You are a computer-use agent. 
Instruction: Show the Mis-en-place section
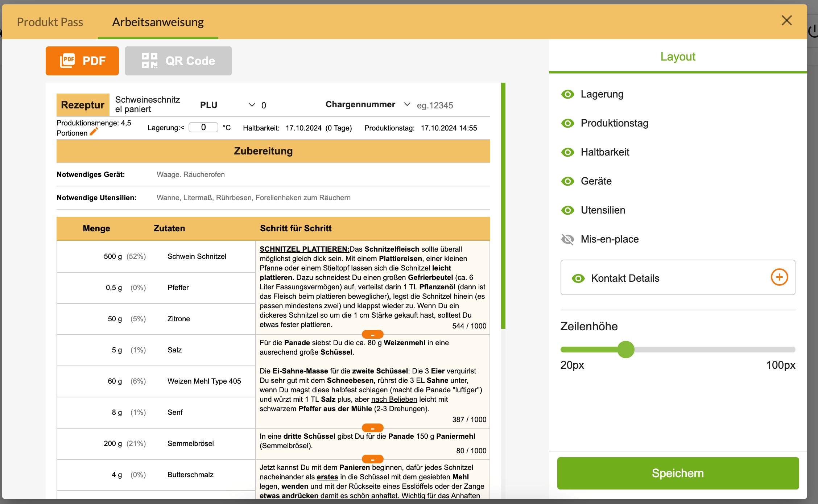click(568, 239)
